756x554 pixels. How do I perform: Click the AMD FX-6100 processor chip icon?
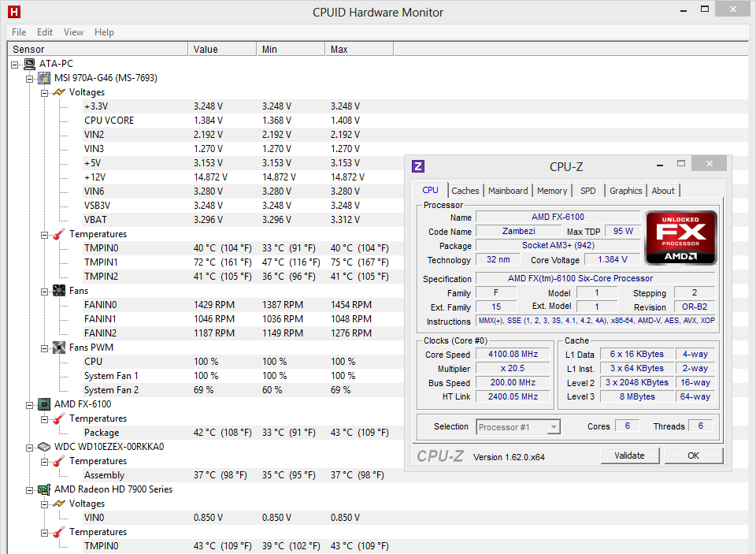tap(44, 404)
